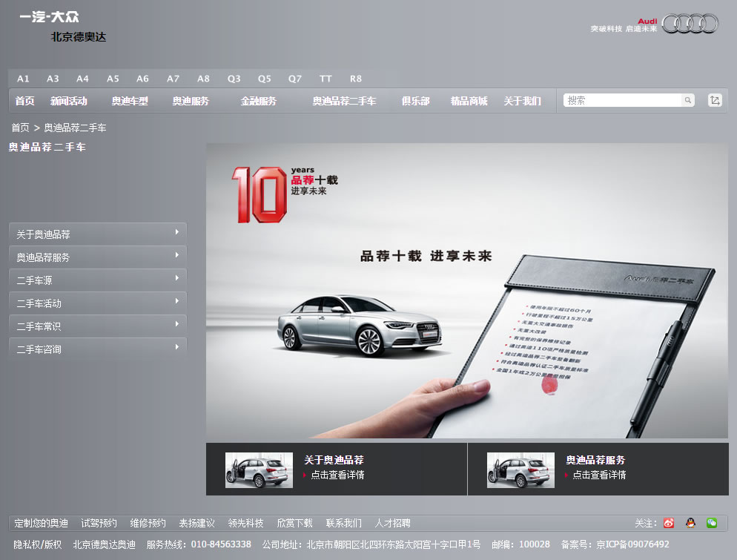Click 点击查看详情 under 关于奥迪品荐
This screenshot has height=560, width=737.
click(337, 475)
